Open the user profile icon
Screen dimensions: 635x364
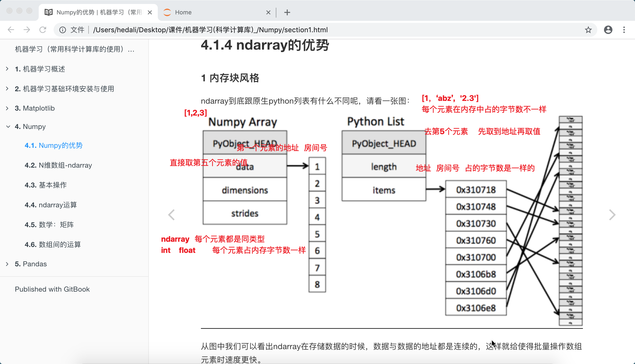pyautogui.click(x=608, y=30)
